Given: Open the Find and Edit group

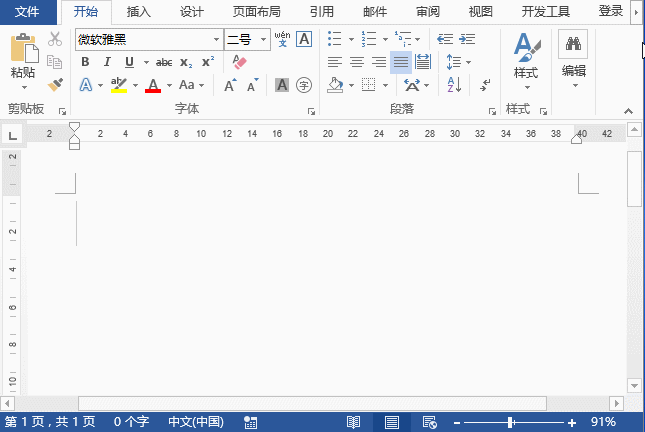Looking at the screenshot, I should click(573, 58).
